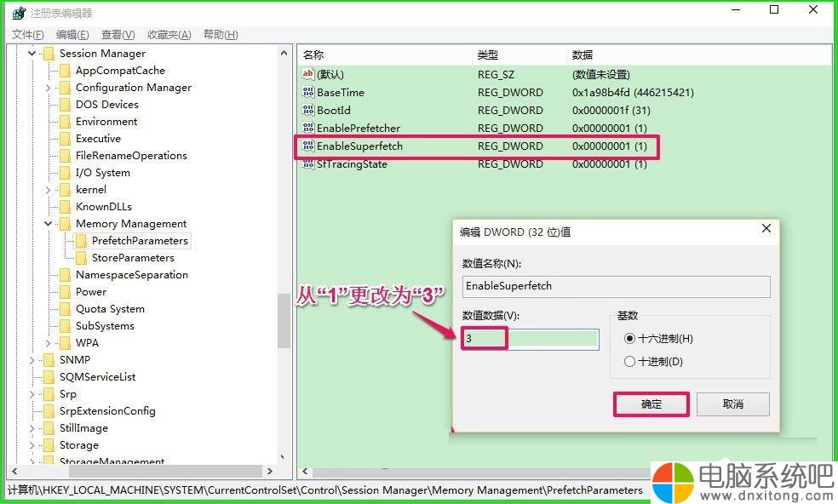Viewport: 838px width, 504px height.
Task: Click the 名称 column header
Action: click(x=384, y=55)
